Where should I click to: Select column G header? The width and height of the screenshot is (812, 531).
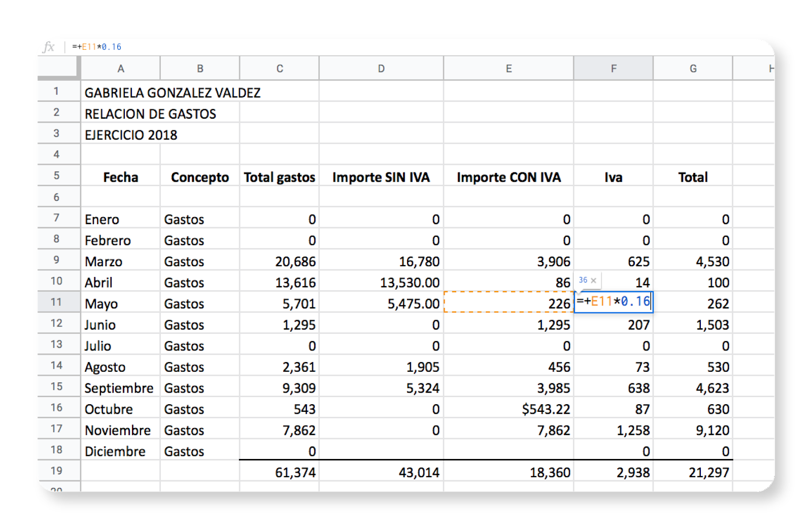(x=693, y=68)
